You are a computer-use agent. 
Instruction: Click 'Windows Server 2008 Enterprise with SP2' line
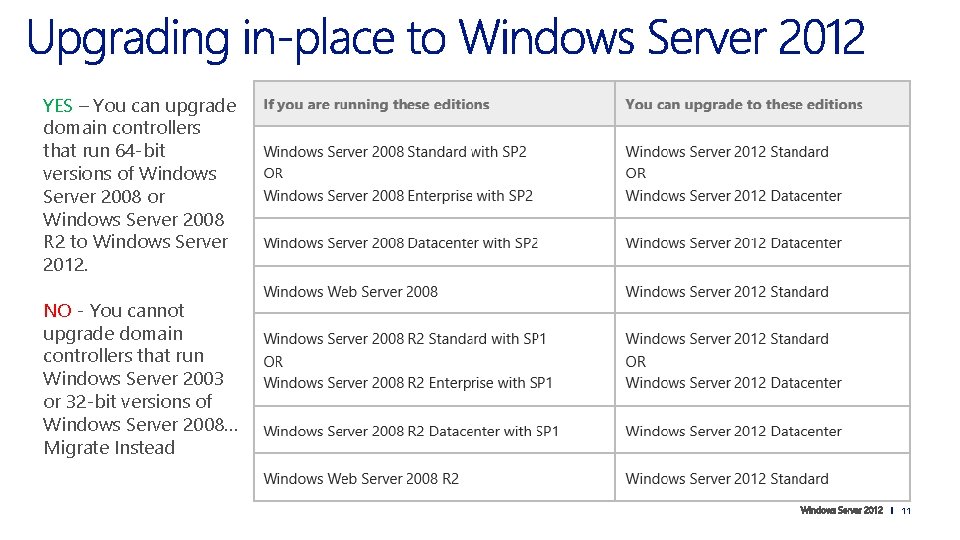[x=398, y=196]
